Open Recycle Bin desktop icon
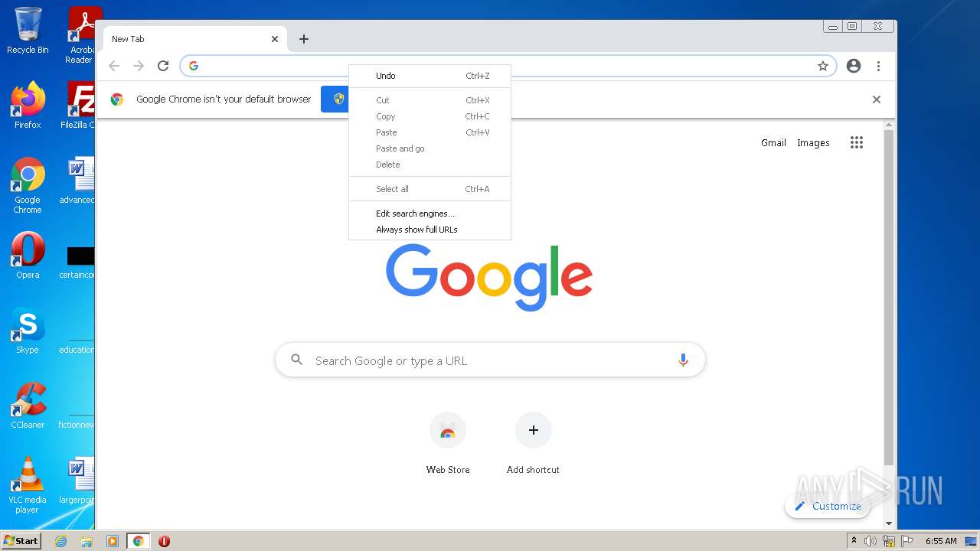 point(28,31)
